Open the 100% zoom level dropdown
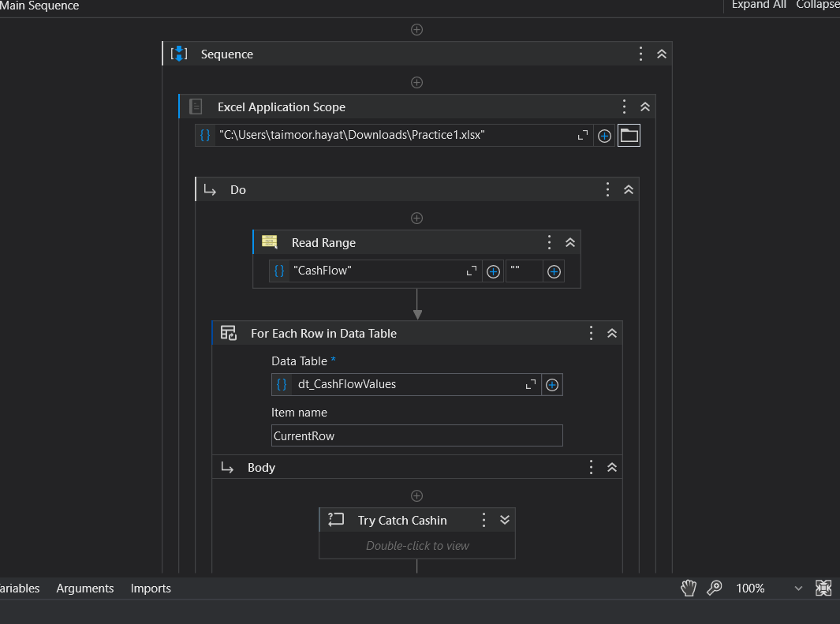Viewport: 840px width, 624px height. coord(798,589)
